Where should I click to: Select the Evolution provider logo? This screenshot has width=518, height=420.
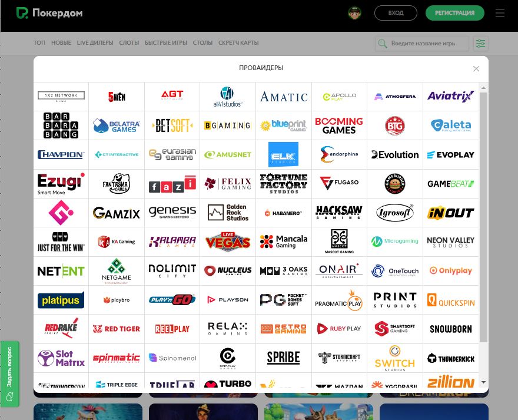point(395,154)
